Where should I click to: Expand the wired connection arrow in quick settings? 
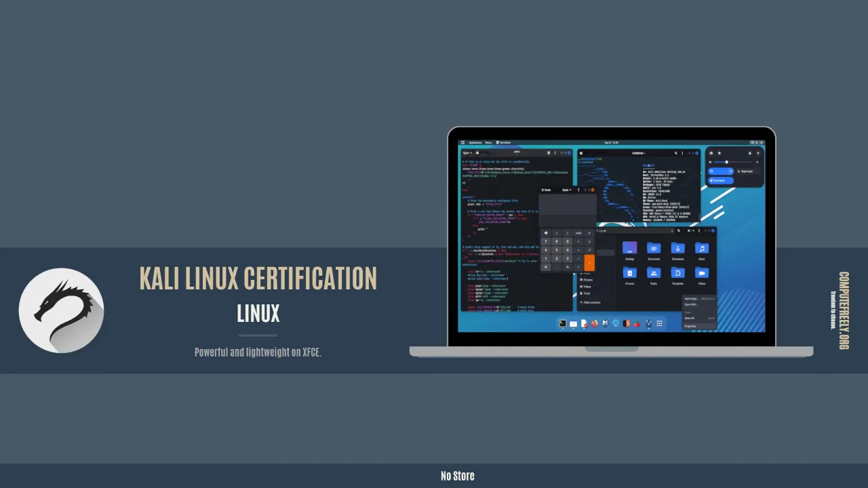pos(730,171)
